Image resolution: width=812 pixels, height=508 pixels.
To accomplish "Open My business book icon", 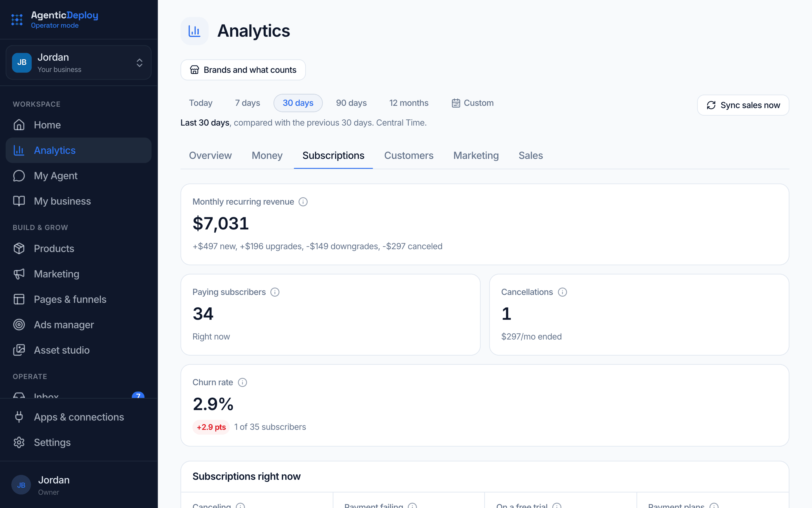I will 19,201.
